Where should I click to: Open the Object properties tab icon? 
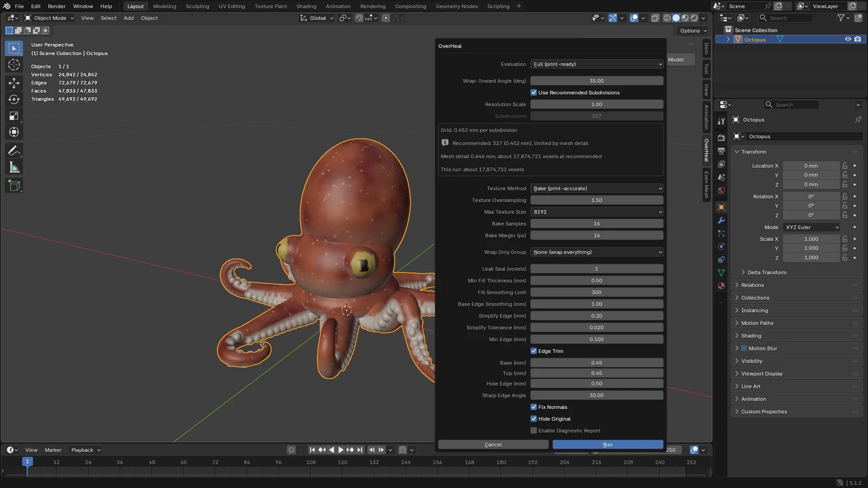(721, 207)
